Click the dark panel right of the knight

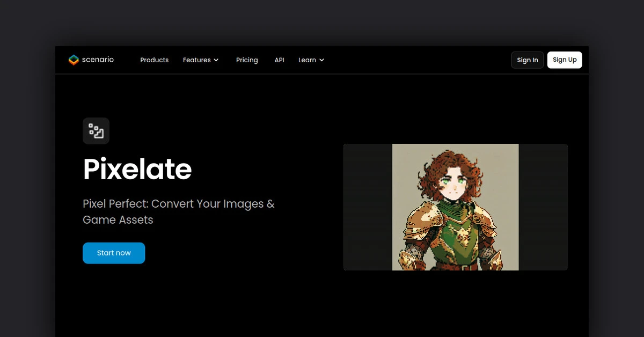[x=543, y=207]
